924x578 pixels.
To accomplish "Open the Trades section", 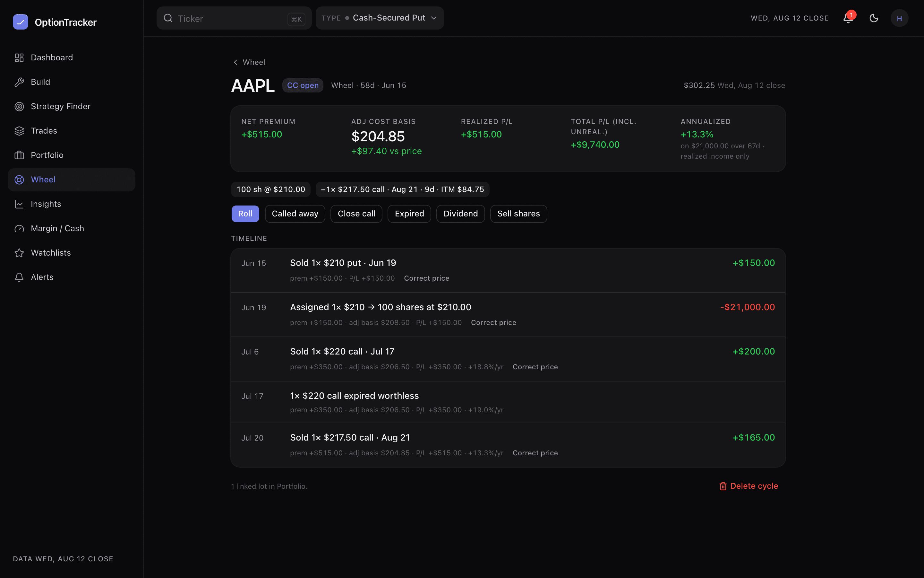I will click(72, 131).
